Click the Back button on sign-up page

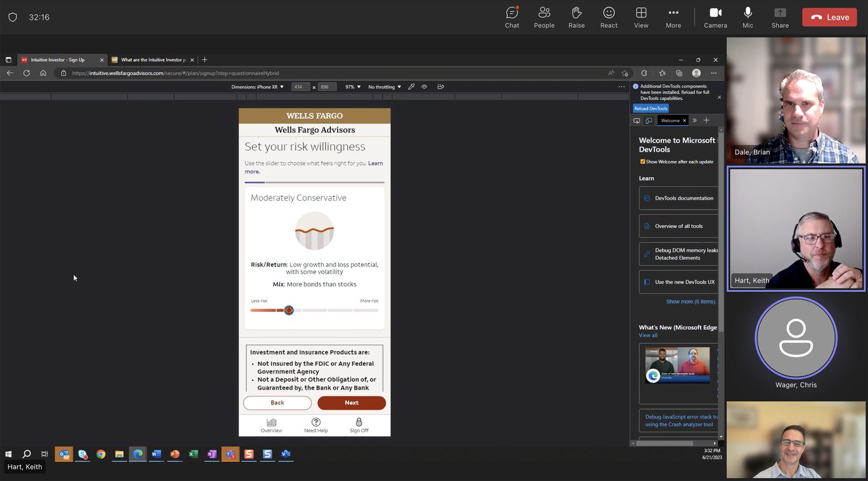(x=277, y=403)
